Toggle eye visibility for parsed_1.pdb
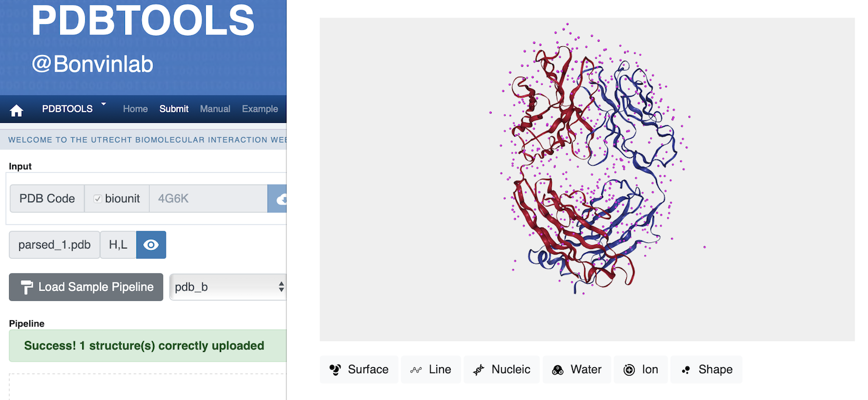This screenshot has width=868, height=400. point(151,245)
